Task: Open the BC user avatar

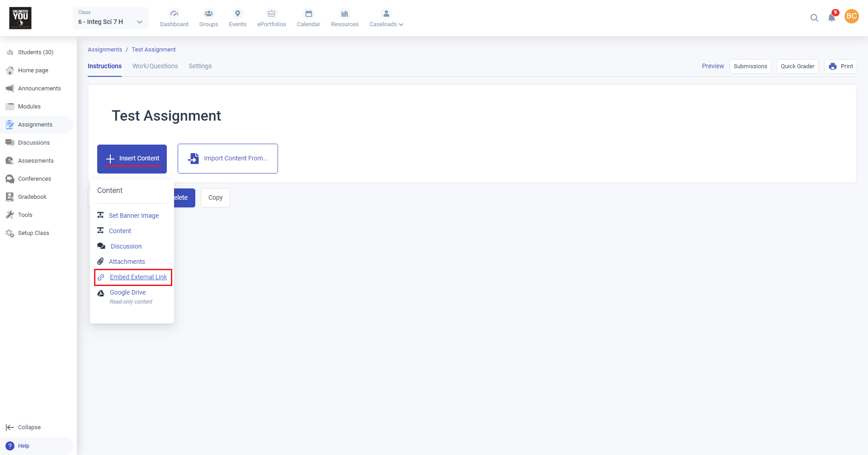Action: pos(852,16)
